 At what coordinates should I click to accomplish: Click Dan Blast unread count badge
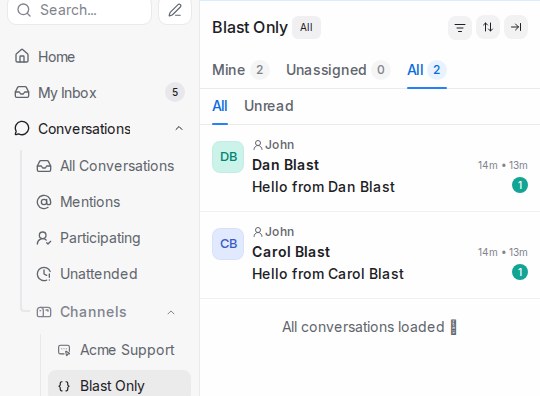coord(520,185)
